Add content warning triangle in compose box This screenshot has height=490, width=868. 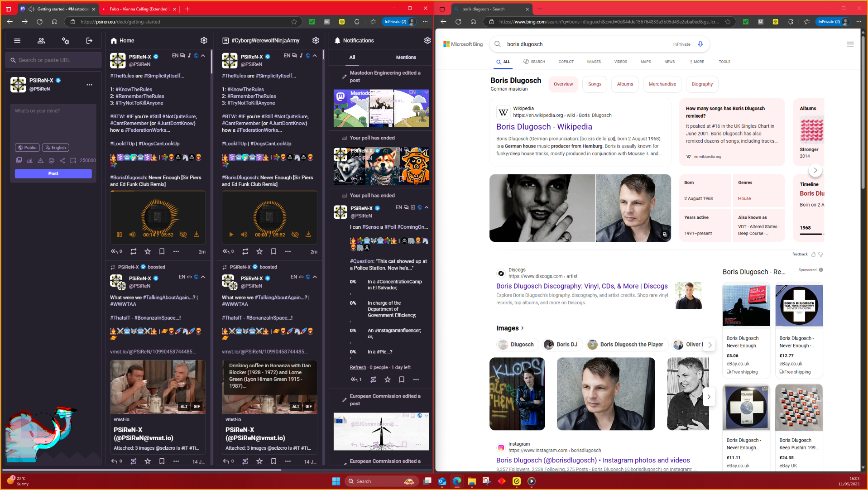pyautogui.click(x=41, y=160)
